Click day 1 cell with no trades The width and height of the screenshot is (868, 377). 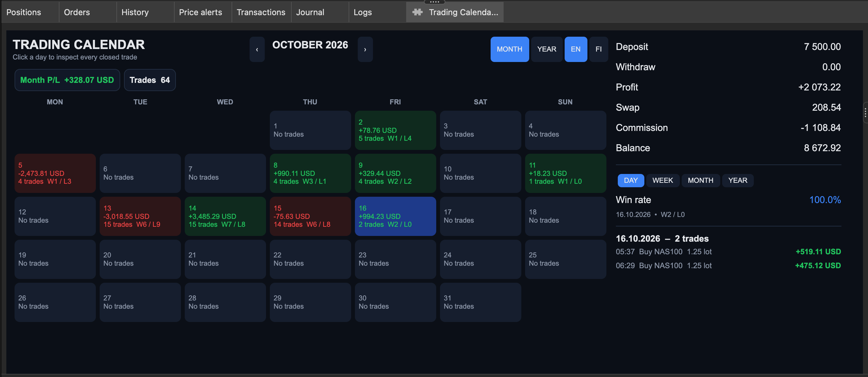(310, 130)
